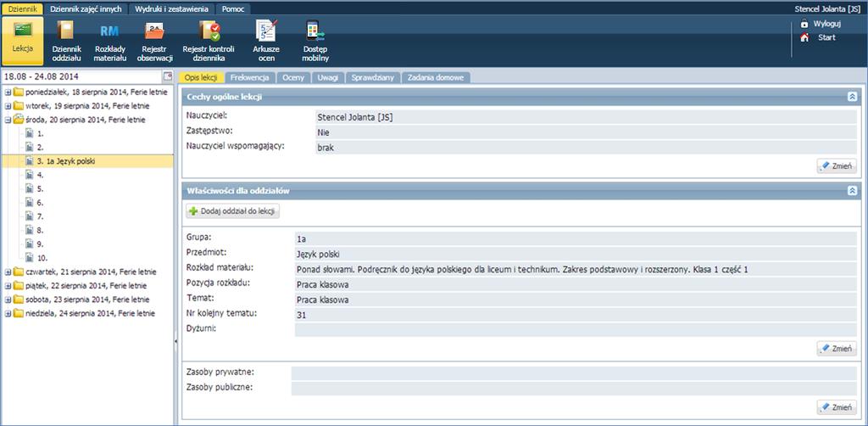The width and height of the screenshot is (868, 426).
Task: Open Rozkłady materiału RM icon
Action: tap(109, 31)
